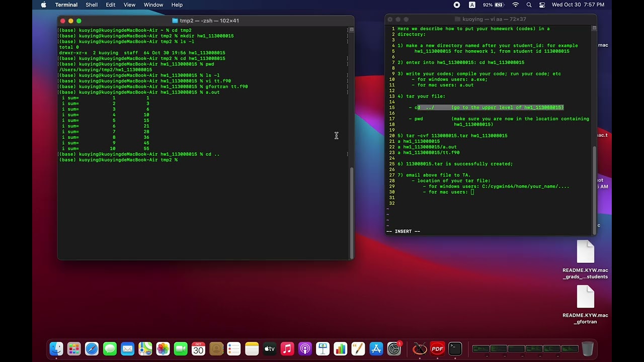Click the 'a hw1_113008015/tt.f90' line in vi

(428, 152)
